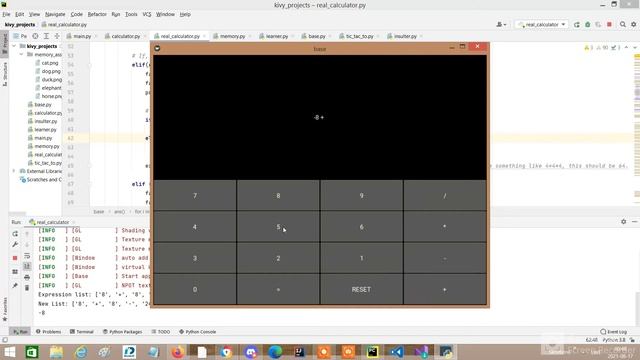Open Discord from taskbar
This screenshot has height=360, width=640.
251,352
